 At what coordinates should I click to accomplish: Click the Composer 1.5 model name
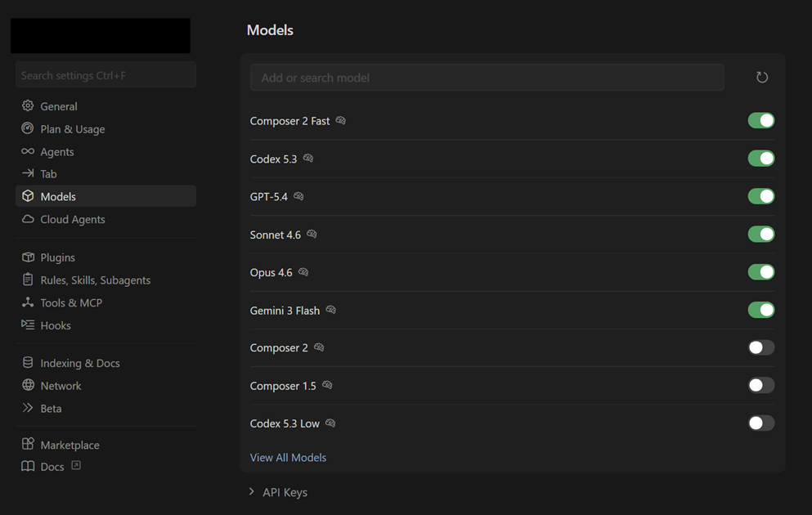coord(283,386)
